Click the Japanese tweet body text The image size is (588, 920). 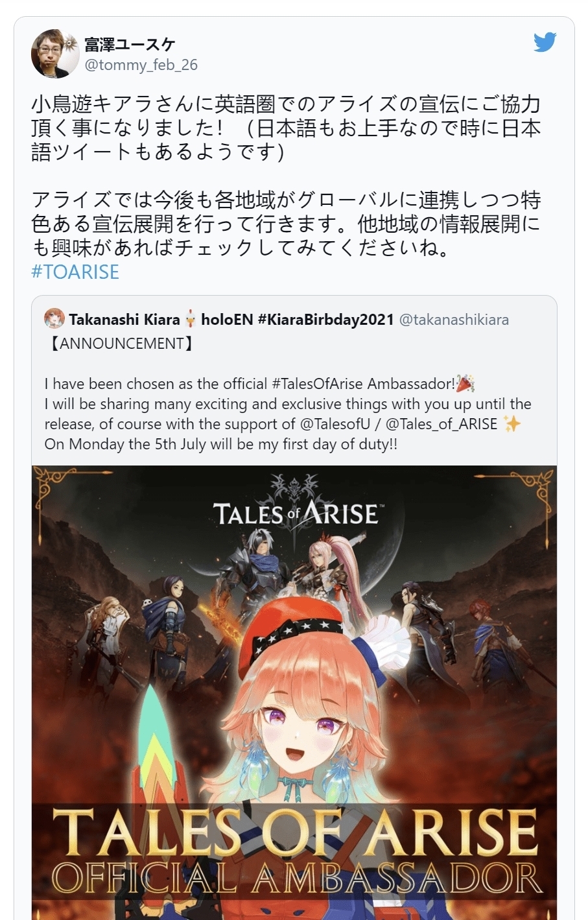point(286,176)
